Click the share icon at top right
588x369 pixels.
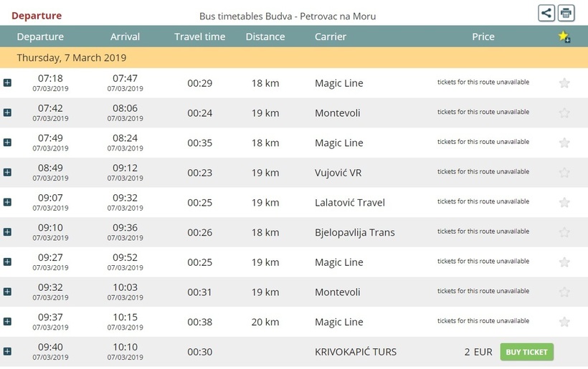click(x=546, y=13)
